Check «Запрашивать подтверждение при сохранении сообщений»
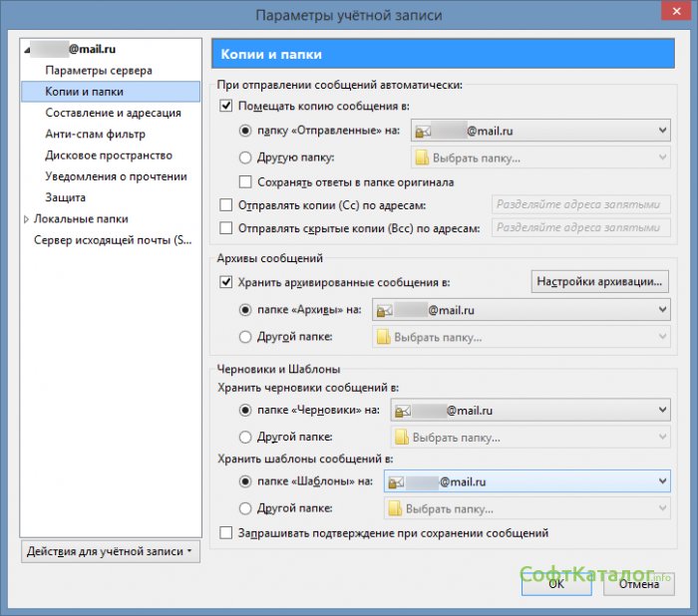This screenshot has width=698, height=616. click(x=225, y=533)
